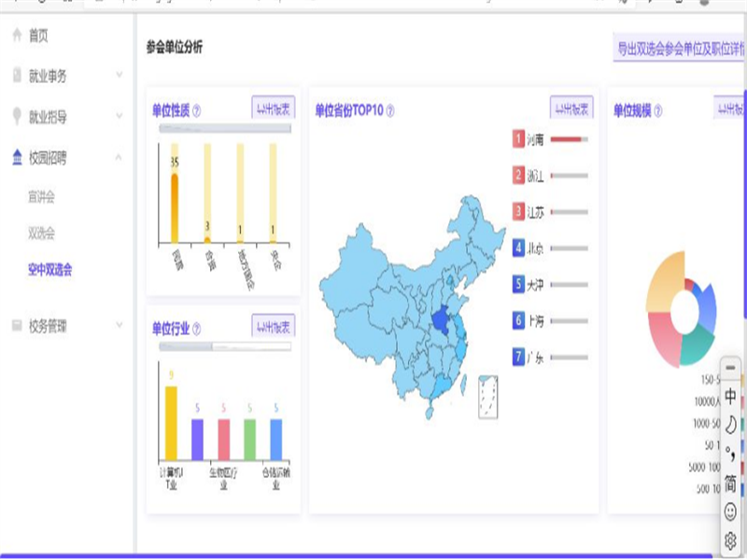747x560 pixels.
Task: Click the 导出双选会参会单位及职位详情 button
Action: point(679,49)
